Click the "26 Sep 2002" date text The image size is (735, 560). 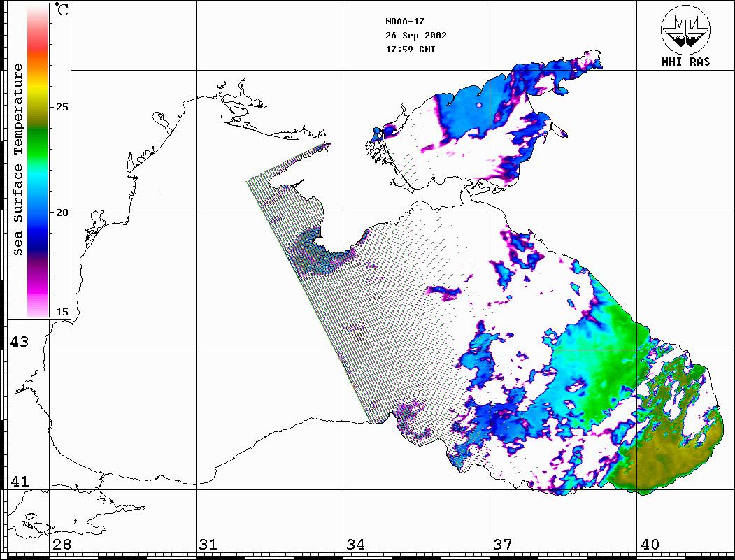416,36
